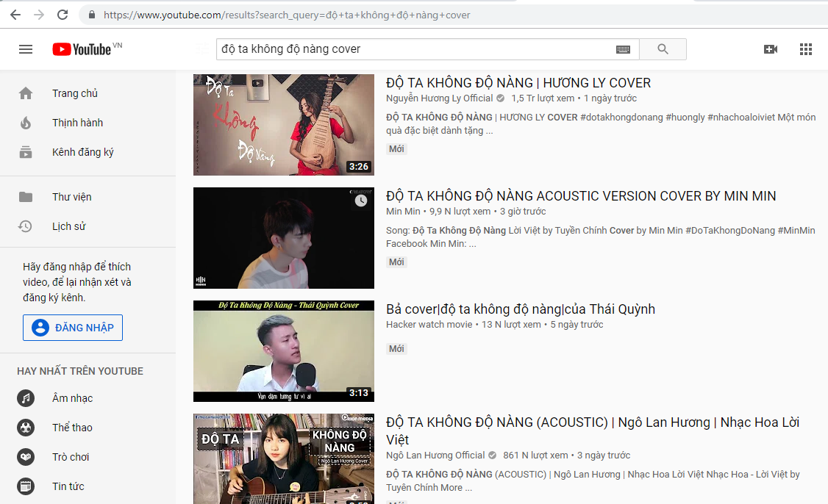This screenshot has height=504, width=828.
Task: Click the create video camera icon
Action: pyautogui.click(x=771, y=49)
